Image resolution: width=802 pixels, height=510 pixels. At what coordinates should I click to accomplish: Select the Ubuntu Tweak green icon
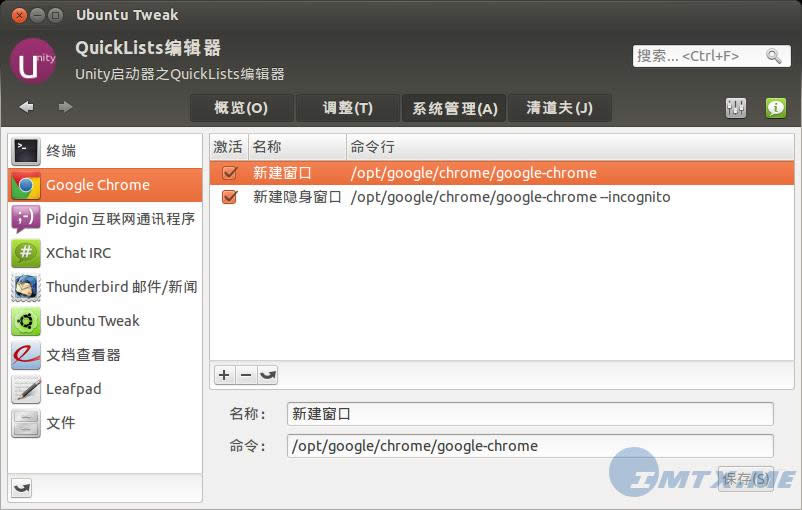point(26,321)
